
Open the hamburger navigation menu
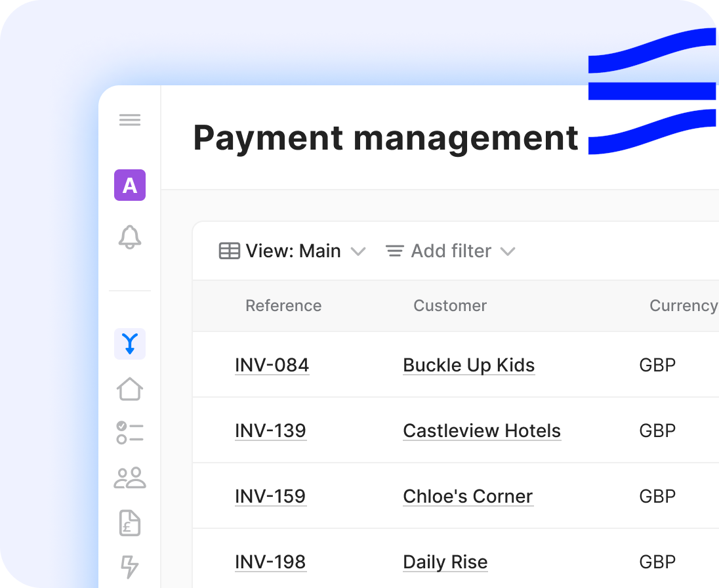click(130, 119)
